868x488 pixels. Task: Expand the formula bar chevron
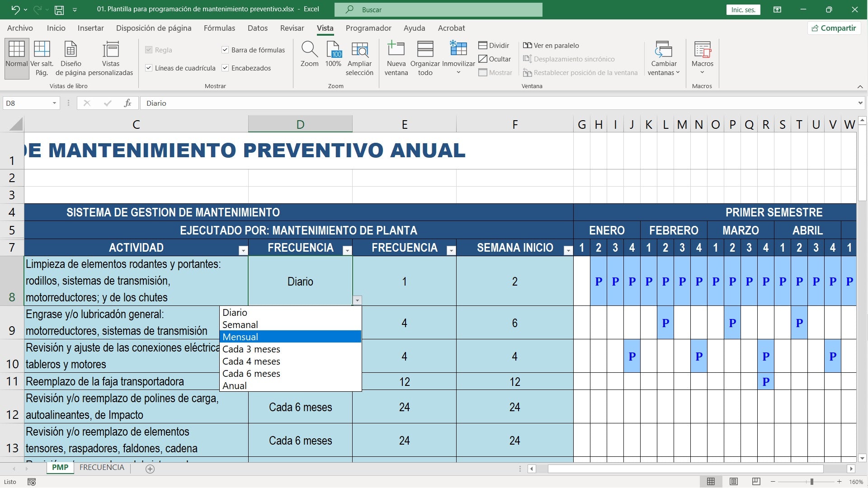pyautogui.click(x=860, y=103)
